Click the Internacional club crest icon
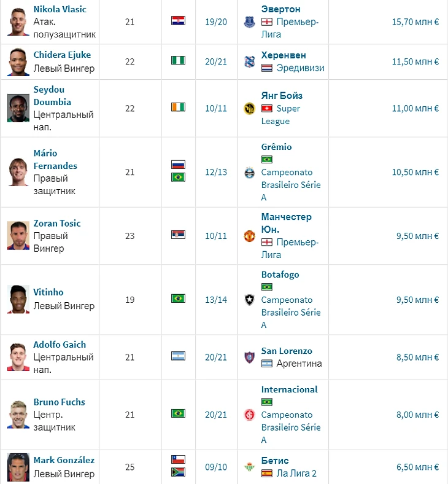Image resolution: width=448 pixels, height=484 pixels. (x=249, y=415)
